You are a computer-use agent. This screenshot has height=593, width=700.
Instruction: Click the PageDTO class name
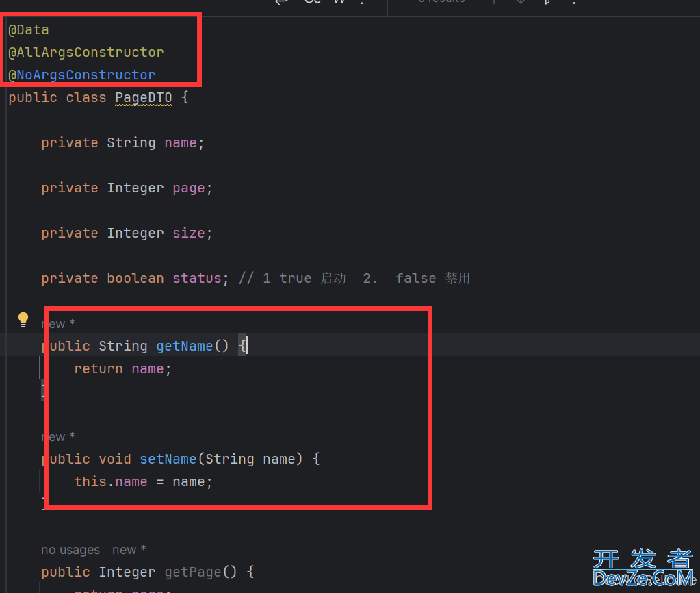pyautogui.click(x=143, y=98)
